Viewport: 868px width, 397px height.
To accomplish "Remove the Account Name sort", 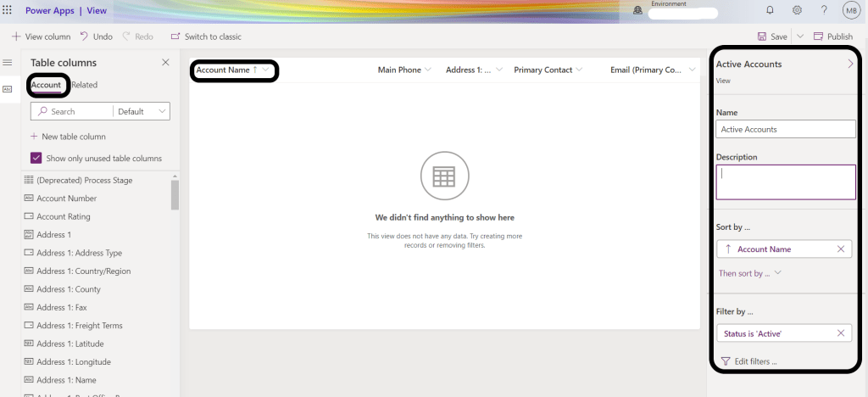I will [x=840, y=249].
